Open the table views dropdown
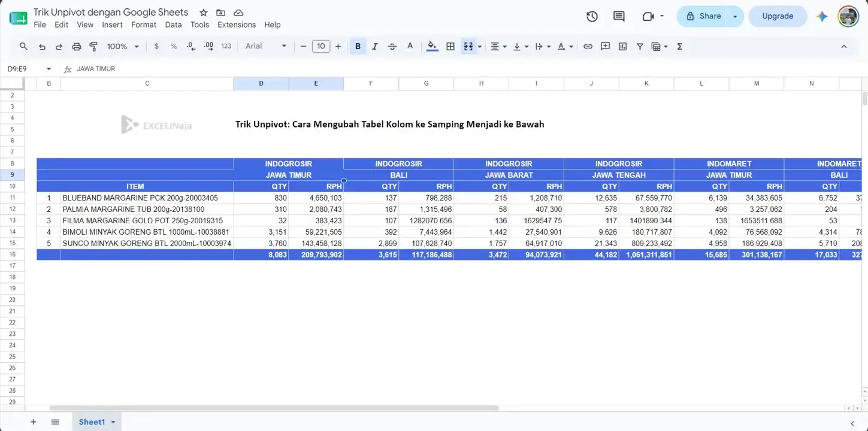This screenshot has width=868, height=431. pos(660,46)
